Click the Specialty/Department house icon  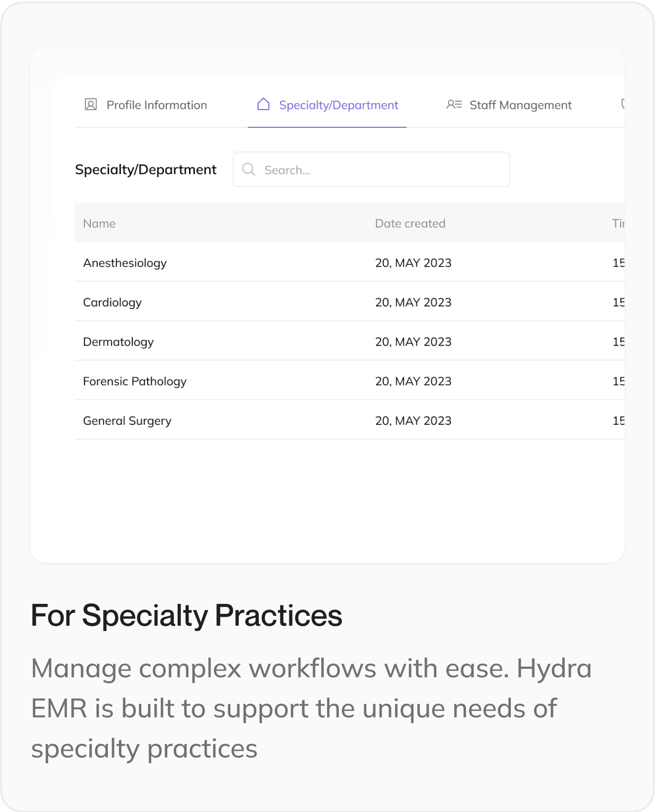pyautogui.click(x=264, y=105)
